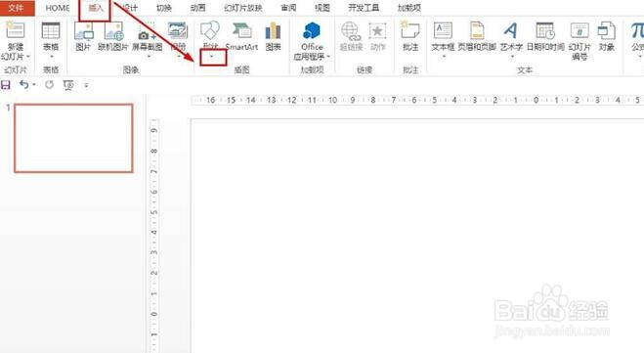This screenshot has width=644, height=353.
Task: Insert a 表格 (Table)
Action: coord(51,35)
